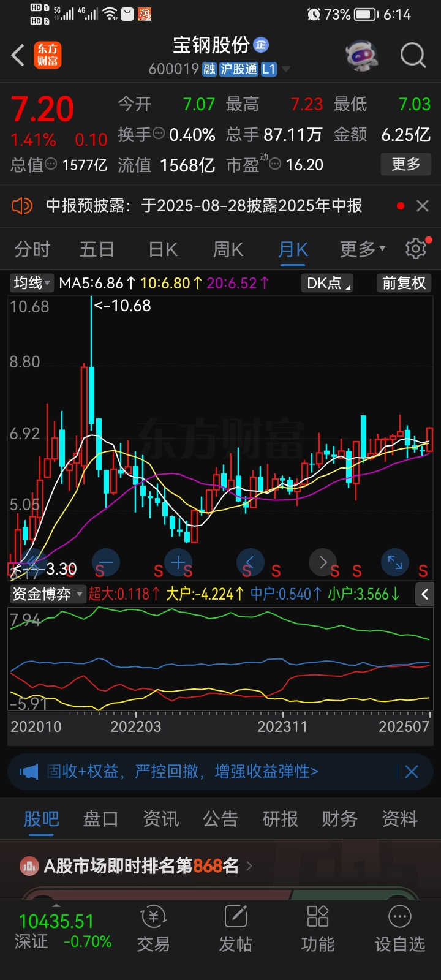
Task: Show more quote details via 更多
Action: coord(406,164)
